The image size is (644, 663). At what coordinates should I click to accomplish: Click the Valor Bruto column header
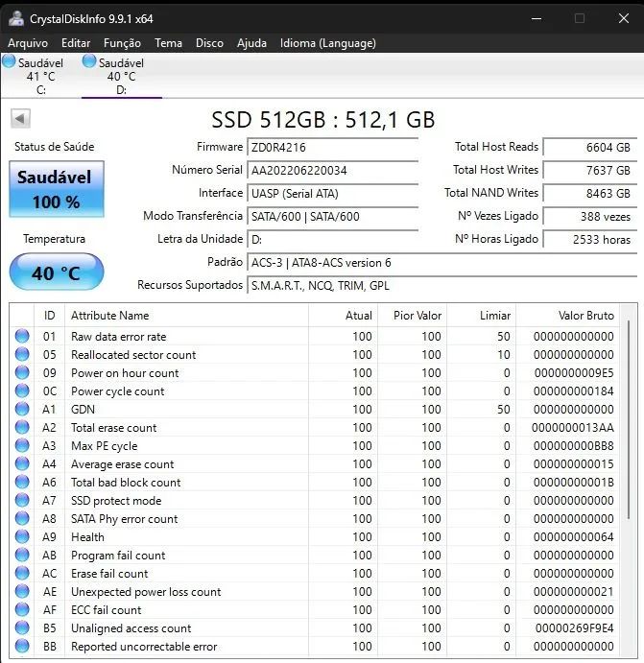pos(567,316)
